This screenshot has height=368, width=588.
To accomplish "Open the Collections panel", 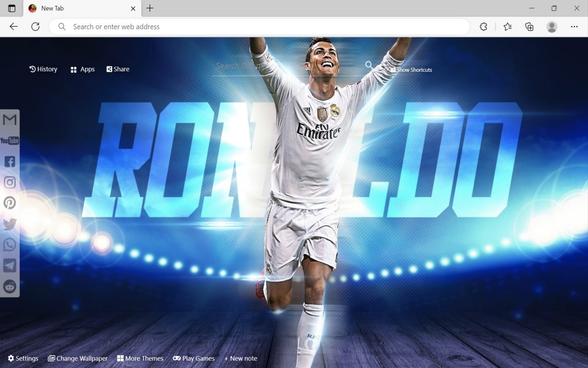I will tap(529, 27).
